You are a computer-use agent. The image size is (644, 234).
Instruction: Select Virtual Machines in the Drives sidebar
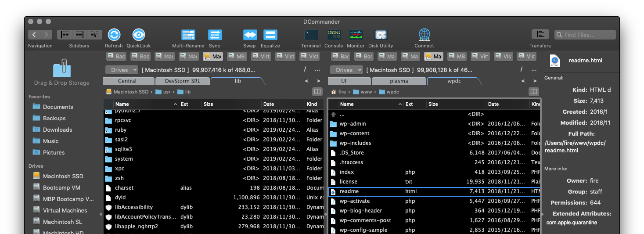65,210
